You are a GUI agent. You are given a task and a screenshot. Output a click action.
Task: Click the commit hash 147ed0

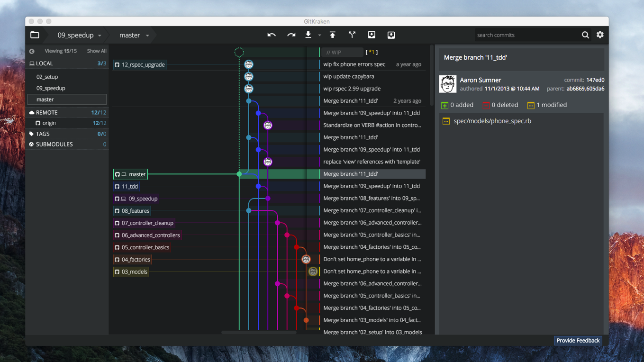tap(595, 80)
